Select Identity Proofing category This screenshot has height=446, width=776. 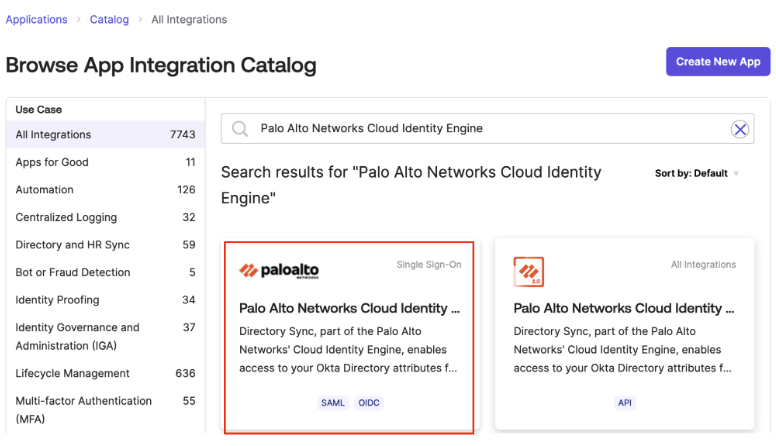pos(105,300)
